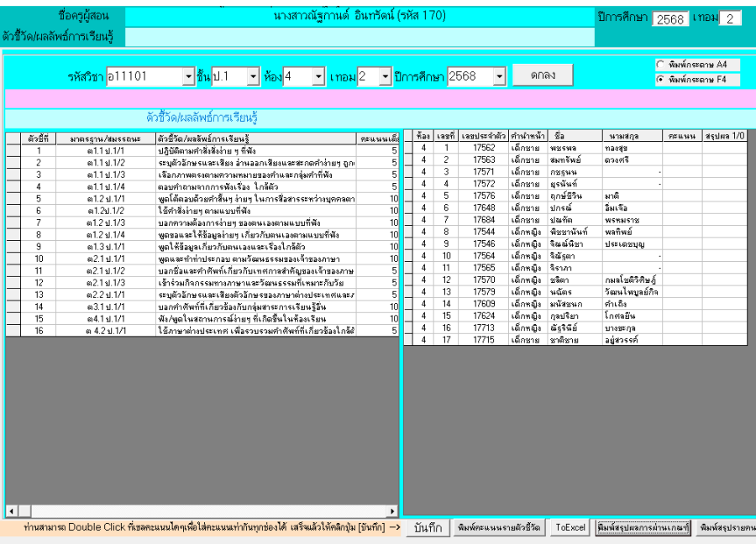Click the คะแนน column header in student table
This screenshot has width=756, height=544.
click(681, 135)
